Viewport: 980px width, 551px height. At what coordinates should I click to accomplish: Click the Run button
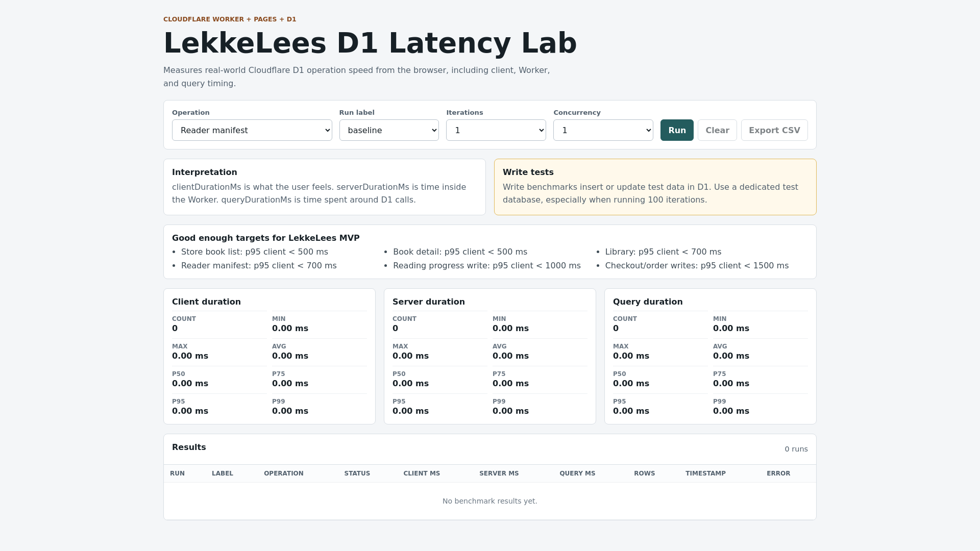click(x=677, y=130)
